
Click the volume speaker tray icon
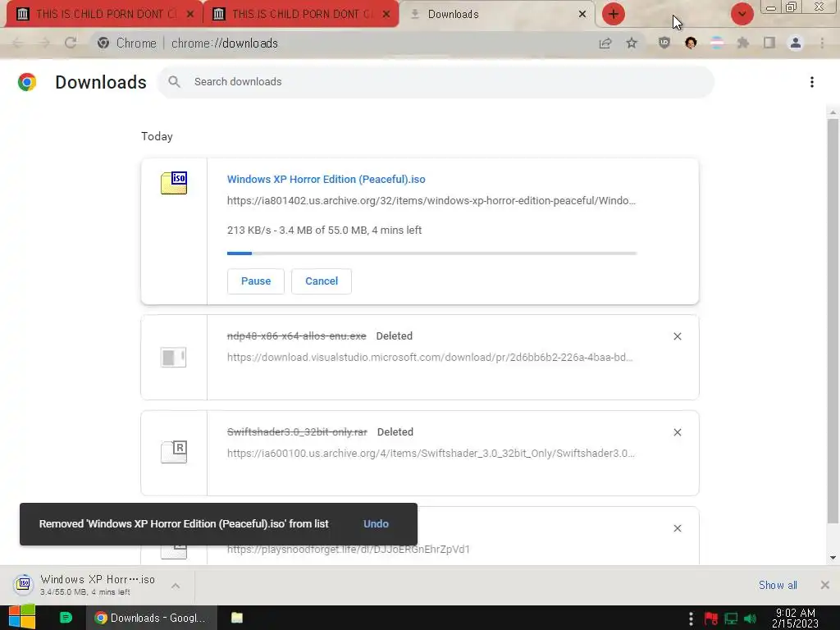[750, 619]
